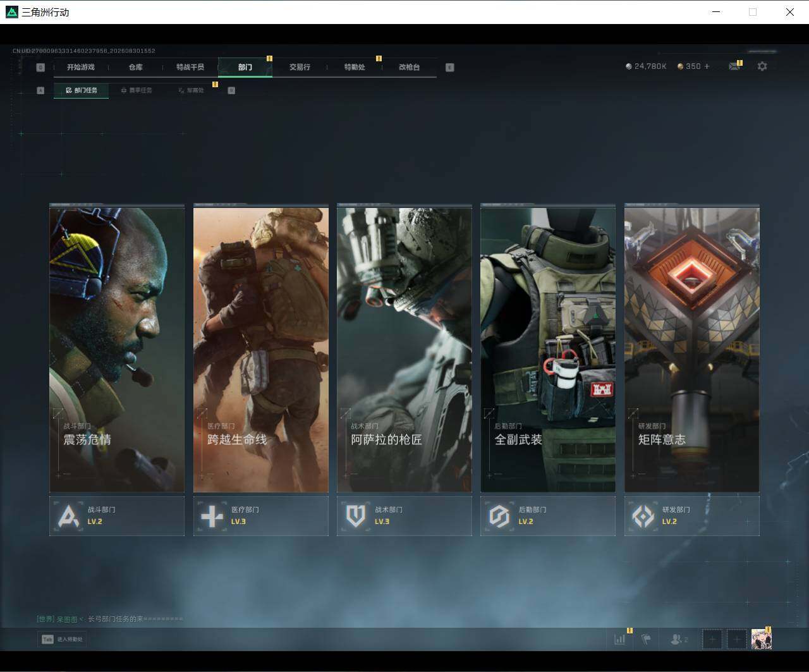This screenshot has width=809, height=672.
Task: Switch to the 特勤处 tab
Action: tap(355, 67)
